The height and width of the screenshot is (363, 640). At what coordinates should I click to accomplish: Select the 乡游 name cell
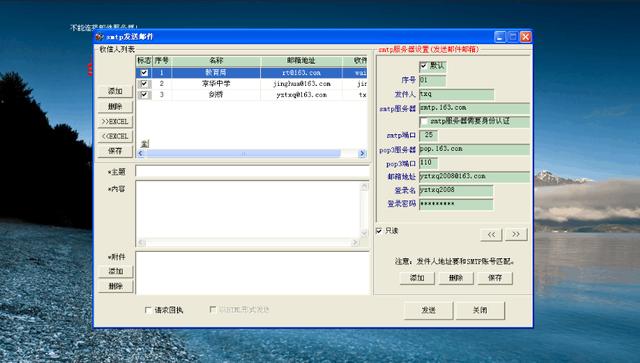tap(216, 95)
